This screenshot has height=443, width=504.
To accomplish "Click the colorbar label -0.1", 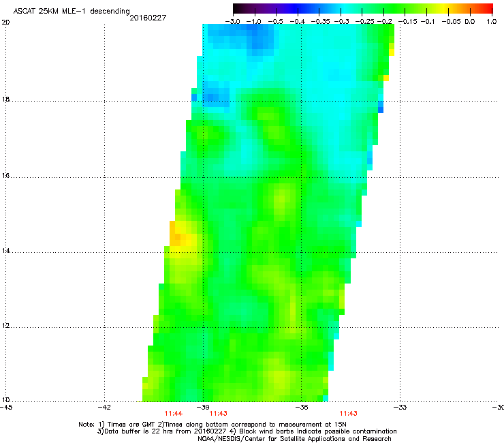I will click(428, 22).
